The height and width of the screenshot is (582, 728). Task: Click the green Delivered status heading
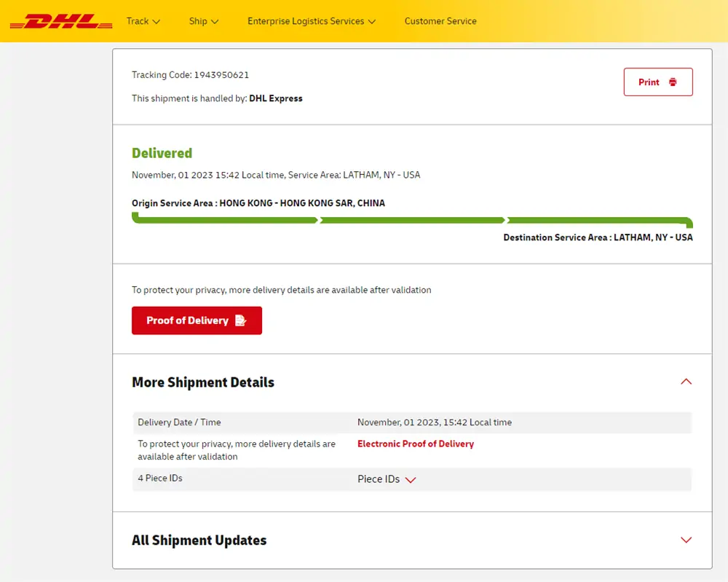(x=162, y=153)
